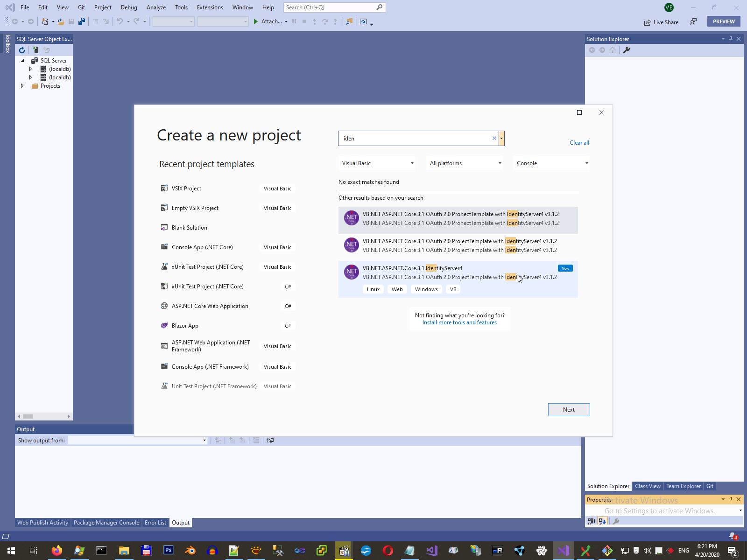Open the Debug menu
The height and width of the screenshot is (560, 747).
[129, 7]
